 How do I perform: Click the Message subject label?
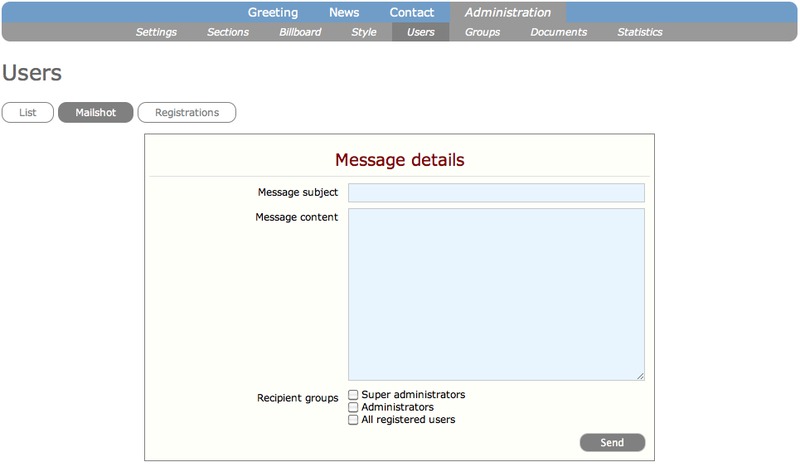click(297, 192)
